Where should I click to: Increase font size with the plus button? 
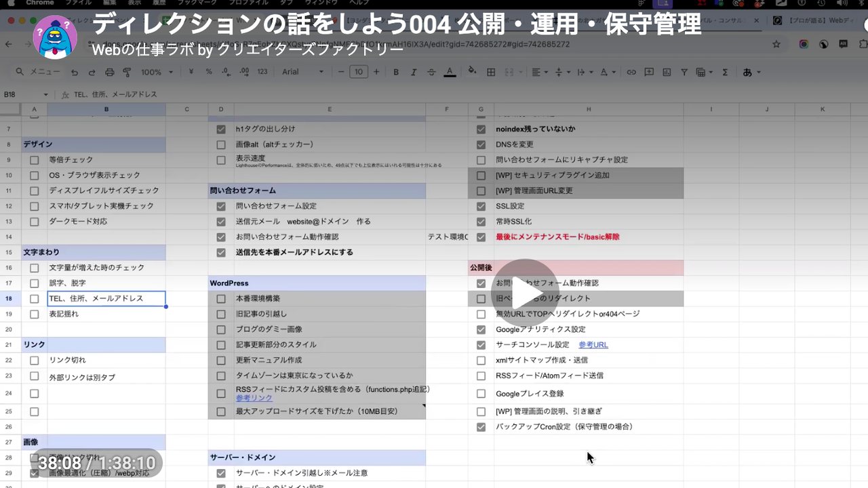[x=377, y=72]
